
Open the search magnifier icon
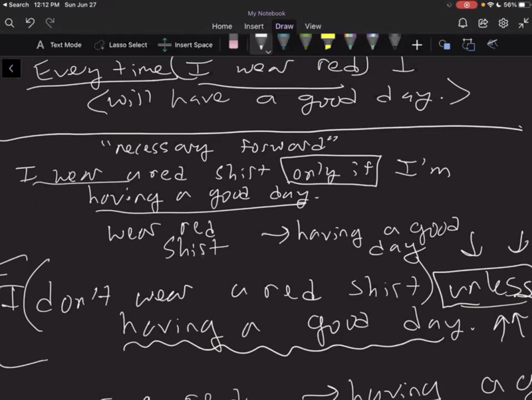10,23
